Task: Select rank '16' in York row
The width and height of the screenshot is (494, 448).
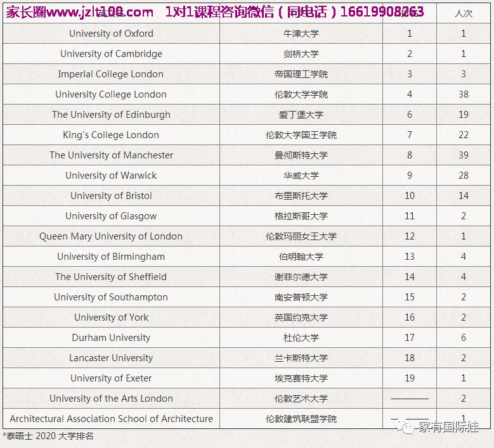Action: pos(410,317)
